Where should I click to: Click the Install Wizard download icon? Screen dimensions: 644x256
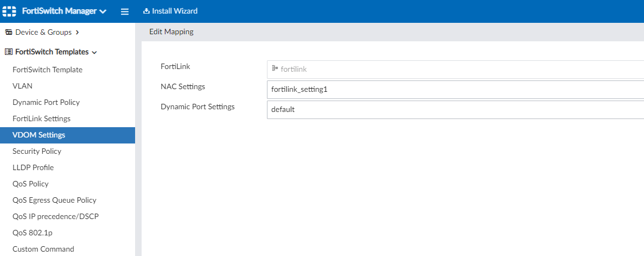[x=146, y=11]
